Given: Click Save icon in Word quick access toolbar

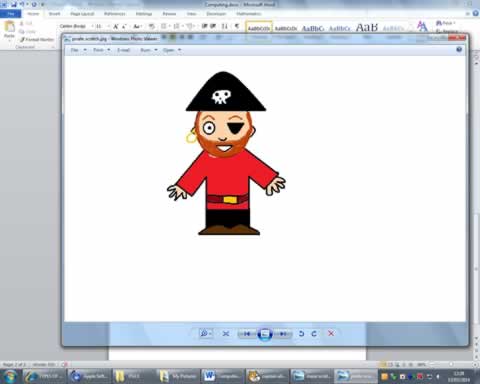Looking at the screenshot, I should 14,4.
